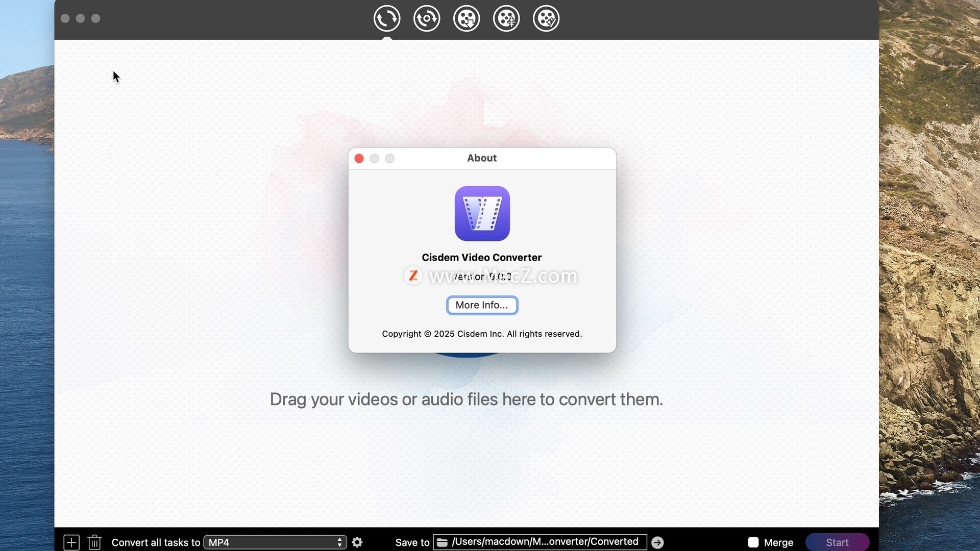Open the video Download tab icon
The height and width of the screenshot is (551, 980).
point(466,19)
